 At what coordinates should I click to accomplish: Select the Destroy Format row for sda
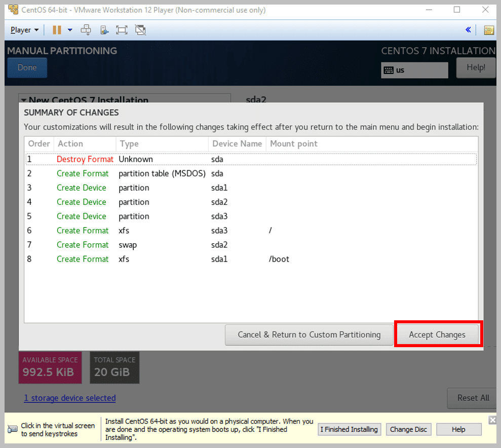click(251, 159)
